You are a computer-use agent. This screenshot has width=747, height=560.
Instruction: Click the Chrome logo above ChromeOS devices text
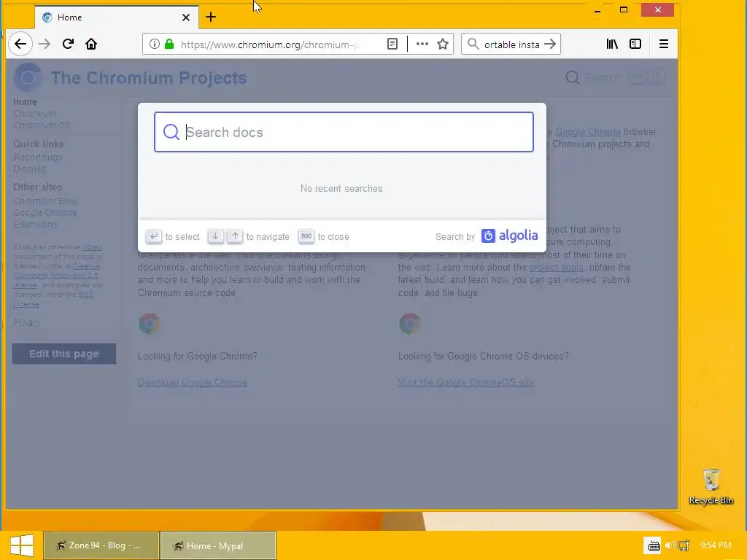pyautogui.click(x=410, y=324)
